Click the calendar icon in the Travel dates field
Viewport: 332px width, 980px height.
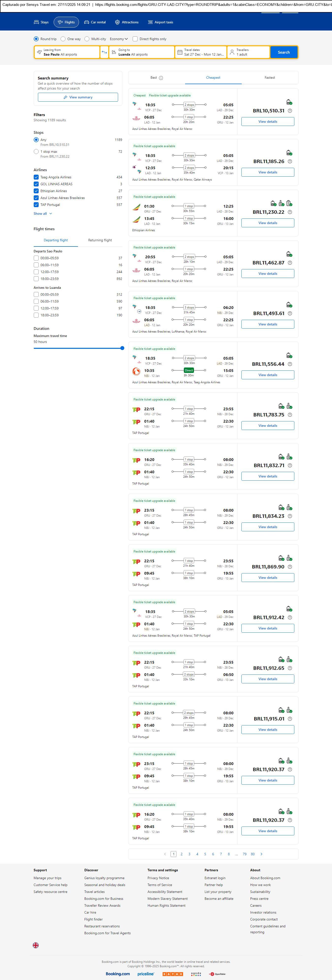click(x=180, y=52)
